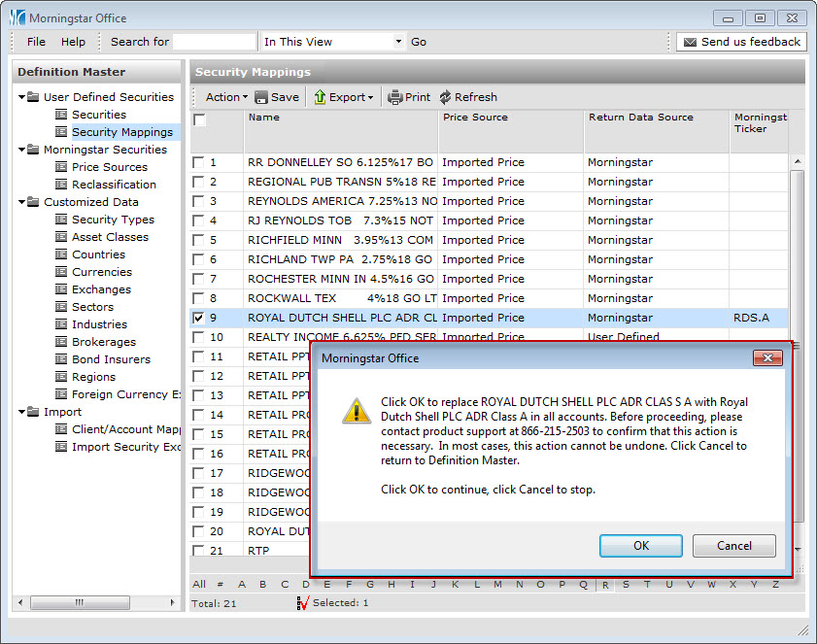Click OK to confirm the replacement

point(640,546)
